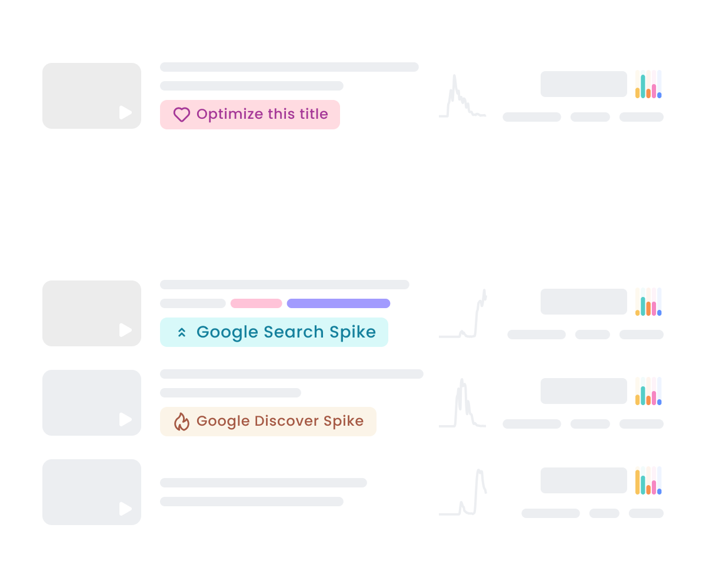Click the purple tag pill above Search Spike
706x588 pixels.
[338, 303]
